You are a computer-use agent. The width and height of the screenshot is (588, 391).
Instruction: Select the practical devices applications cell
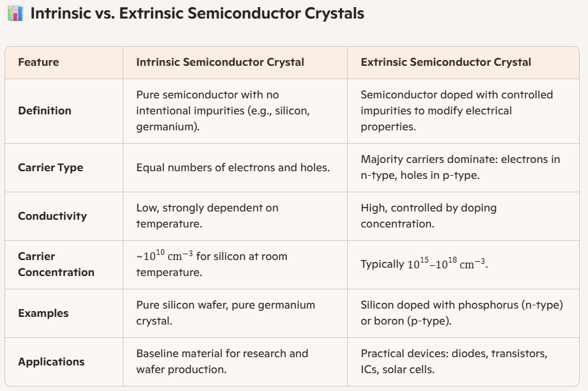tap(454, 362)
